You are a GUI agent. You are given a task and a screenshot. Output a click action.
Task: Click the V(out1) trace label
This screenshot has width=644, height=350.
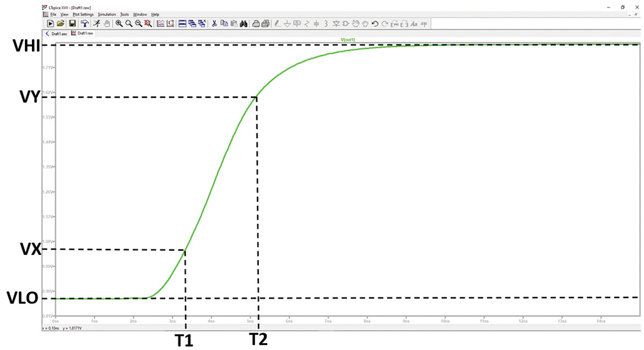[348, 40]
